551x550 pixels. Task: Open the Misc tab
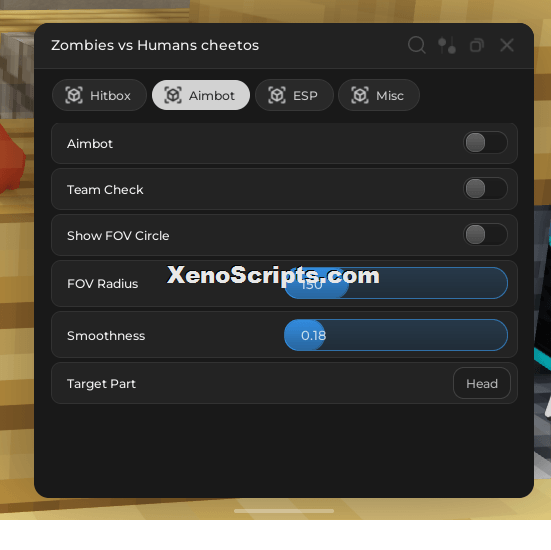(379, 95)
